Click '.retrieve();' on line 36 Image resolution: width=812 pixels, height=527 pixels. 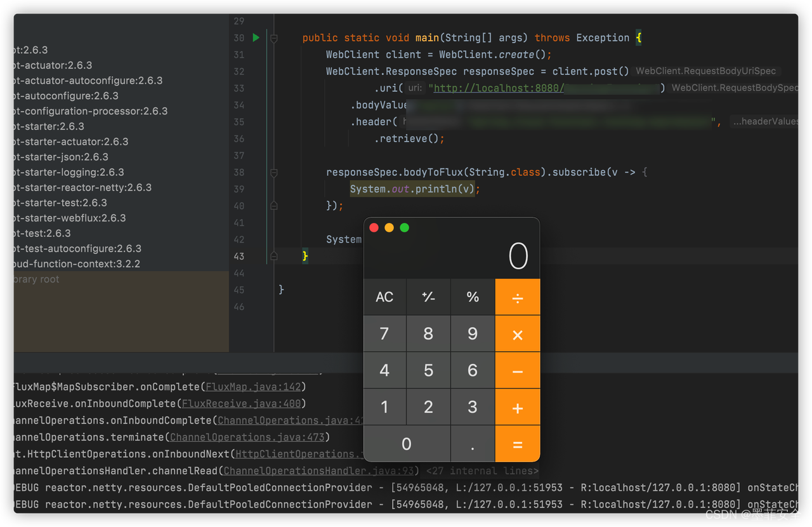[x=409, y=138]
